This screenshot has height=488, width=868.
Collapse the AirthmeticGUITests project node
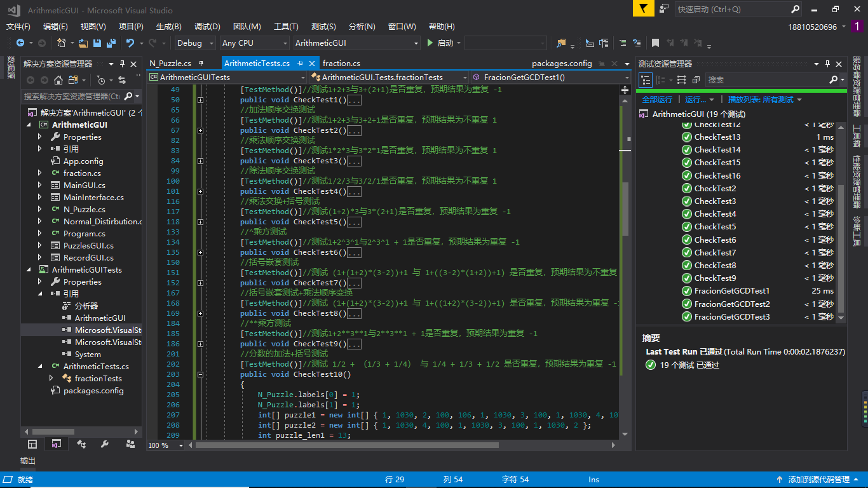(29, 269)
